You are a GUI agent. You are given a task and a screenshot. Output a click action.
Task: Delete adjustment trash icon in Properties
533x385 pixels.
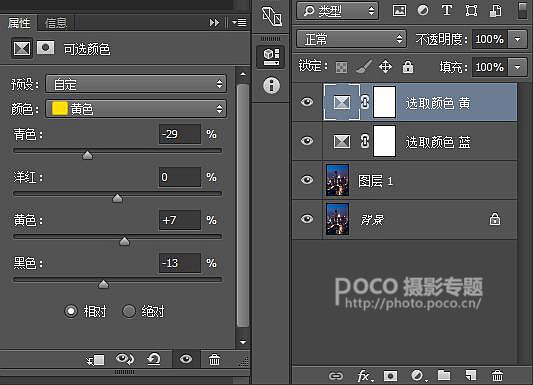pyautogui.click(x=214, y=360)
